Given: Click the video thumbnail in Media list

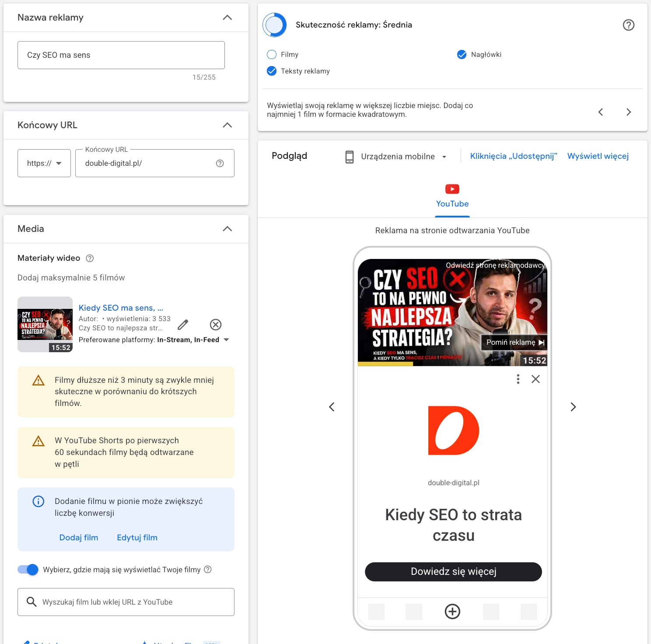Looking at the screenshot, I should coord(45,325).
